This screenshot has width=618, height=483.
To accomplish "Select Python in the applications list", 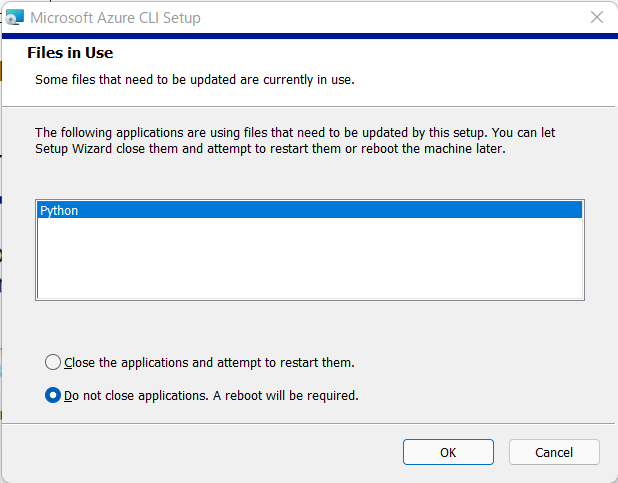I will tap(59, 211).
